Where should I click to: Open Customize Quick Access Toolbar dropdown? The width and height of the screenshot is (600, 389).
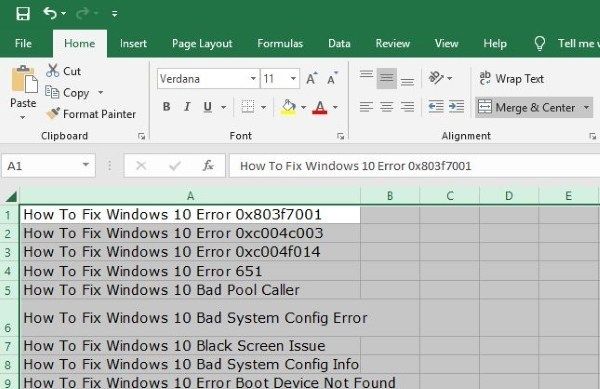point(114,14)
